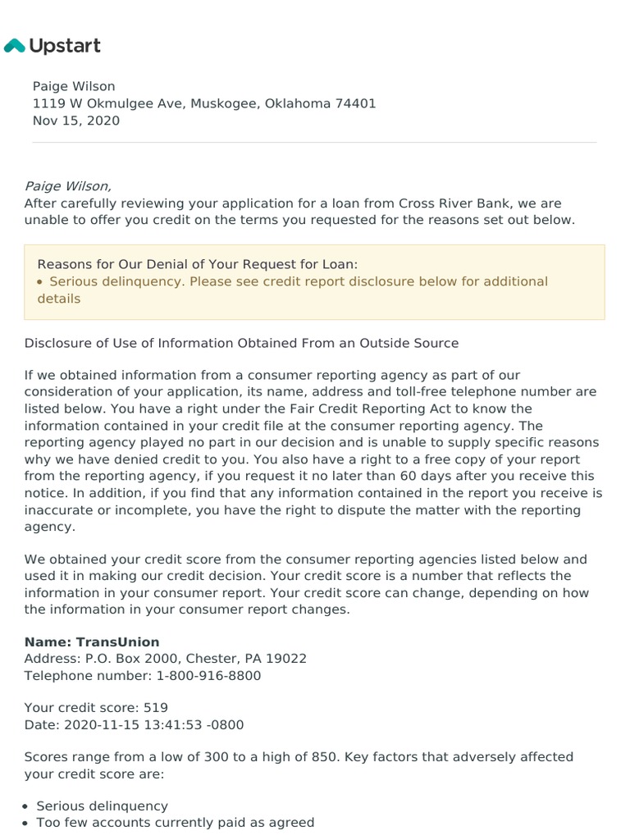Click the Upstart wordmark text
Screen dimensions: 630x840
point(65,46)
